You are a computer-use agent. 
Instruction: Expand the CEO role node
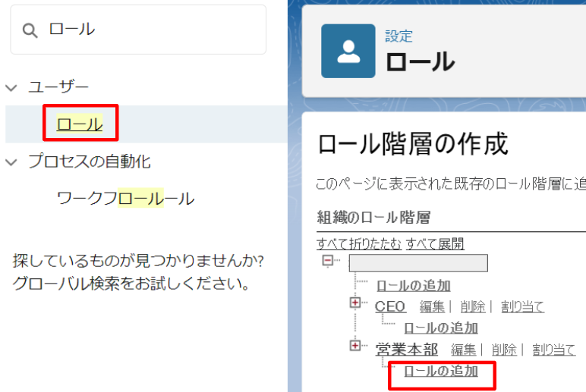(355, 303)
